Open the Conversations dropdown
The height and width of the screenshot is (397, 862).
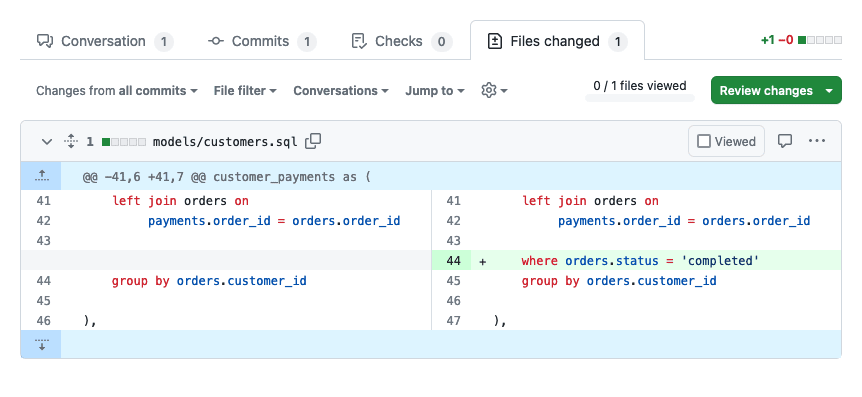coord(341,91)
